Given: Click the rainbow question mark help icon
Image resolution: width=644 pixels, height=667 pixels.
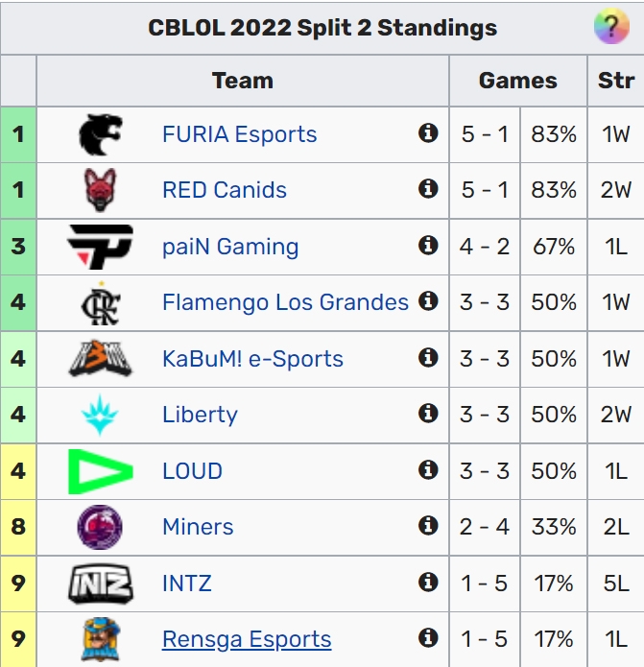Looking at the screenshot, I should coord(611,26).
